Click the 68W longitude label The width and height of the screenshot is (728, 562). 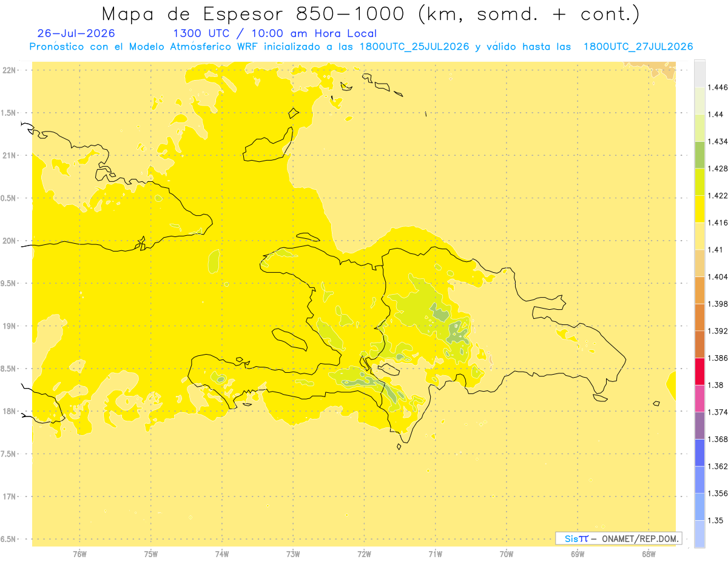click(649, 554)
